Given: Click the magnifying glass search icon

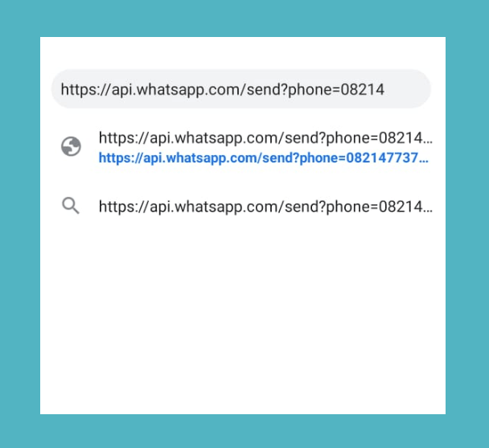Looking at the screenshot, I should [71, 206].
